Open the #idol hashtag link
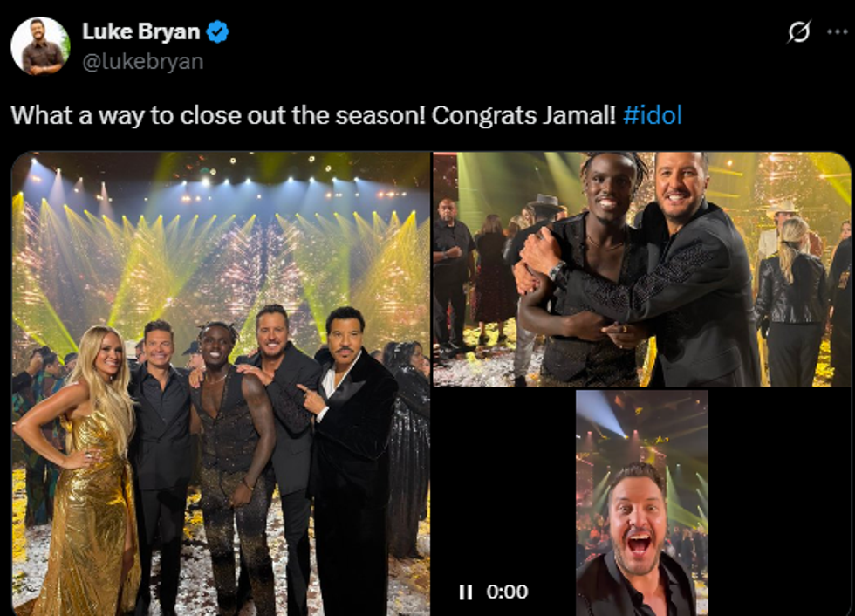The image size is (855, 616). coord(653,115)
